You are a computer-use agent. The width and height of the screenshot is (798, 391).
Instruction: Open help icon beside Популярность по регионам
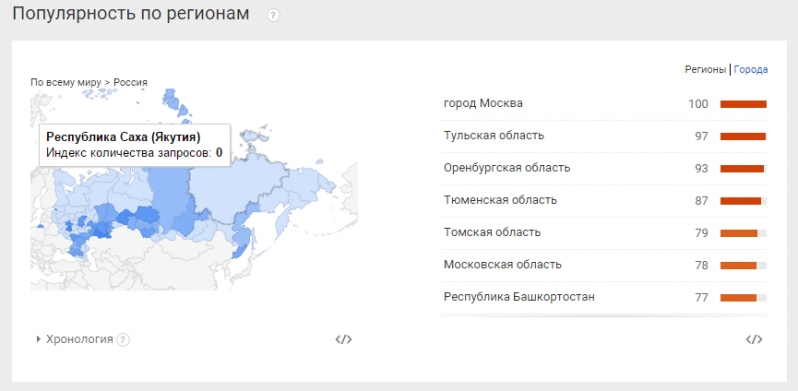(x=274, y=16)
